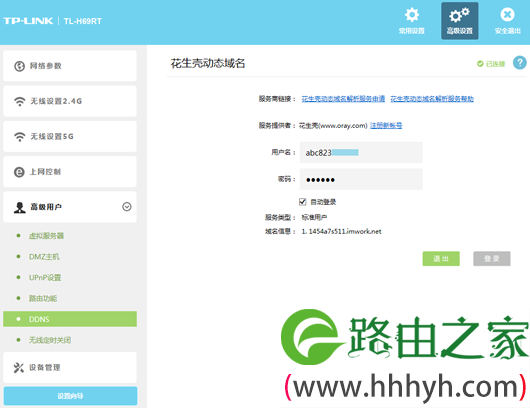Screen dimensions: 530x408
Task: Open 无线设置5G menu section
Action: (x=70, y=136)
